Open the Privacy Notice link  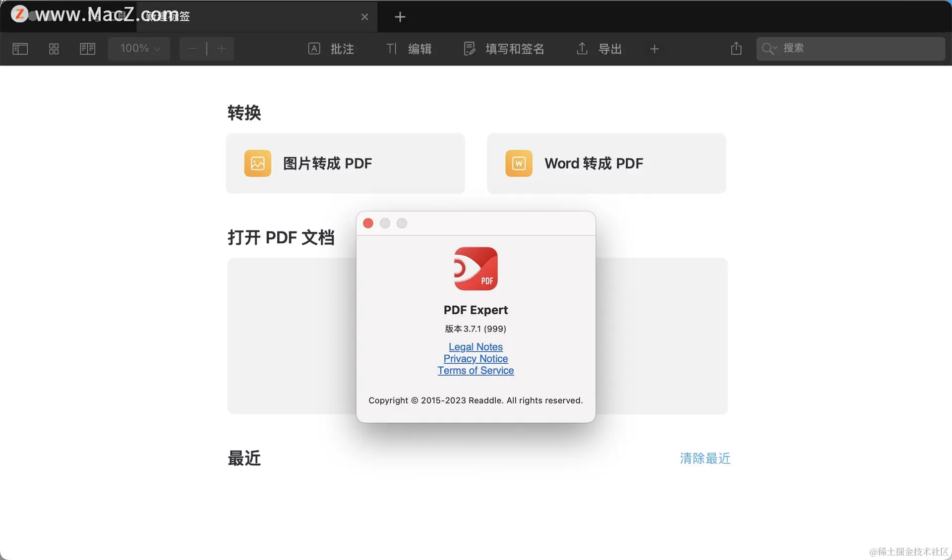(x=476, y=359)
